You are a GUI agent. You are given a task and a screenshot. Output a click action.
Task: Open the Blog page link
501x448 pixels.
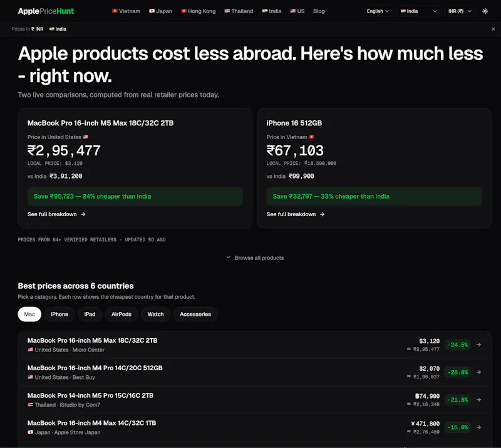point(319,11)
